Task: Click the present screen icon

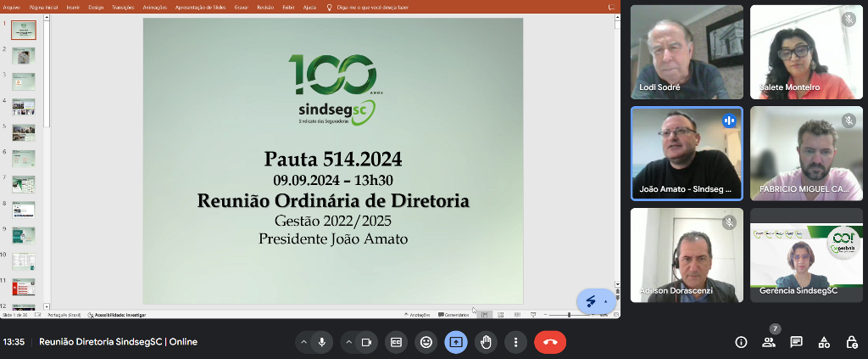Action: click(456, 342)
